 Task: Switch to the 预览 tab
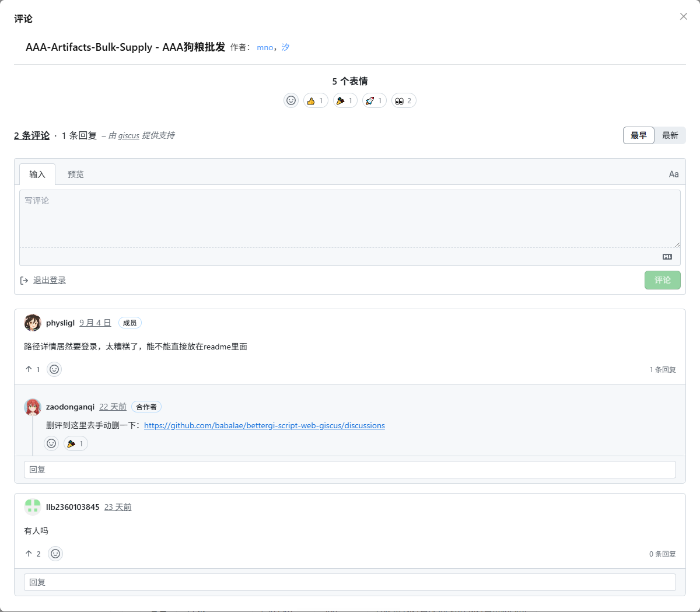point(75,174)
